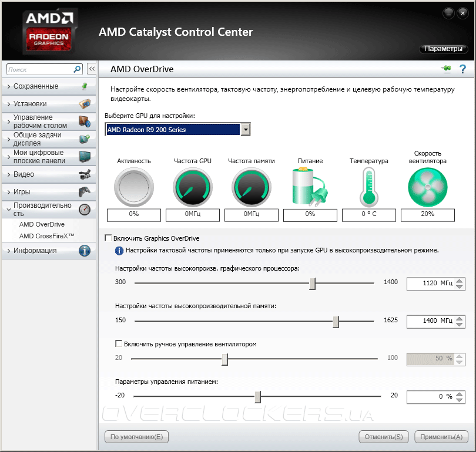Decrease GPU clock with 1120 МГц down arrow
476x452 pixels.
click(460, 287)
